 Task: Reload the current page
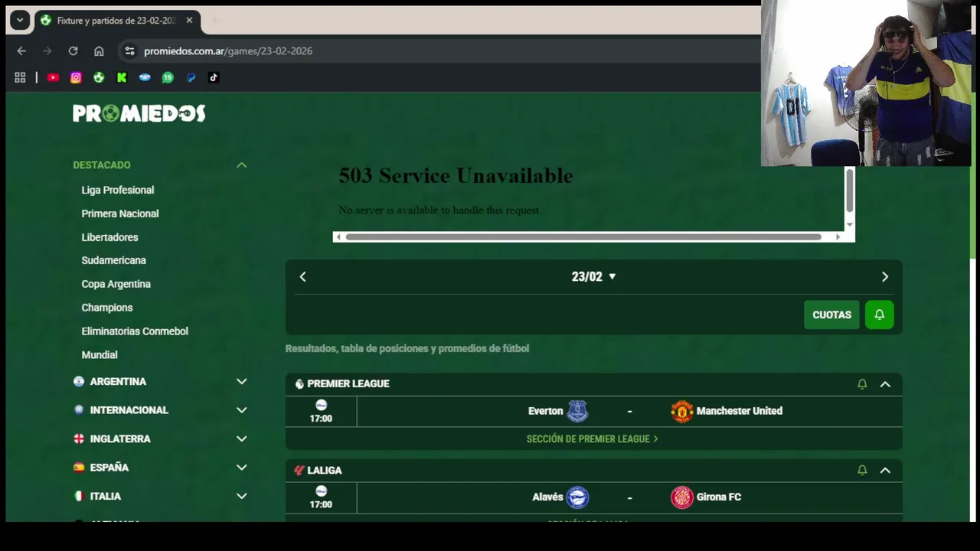73,51
